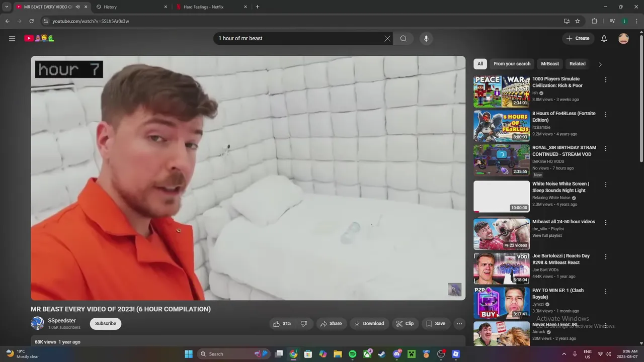Open the account avatar menu
This screenshot has width=644, height=362.
[x=623, y=38]
